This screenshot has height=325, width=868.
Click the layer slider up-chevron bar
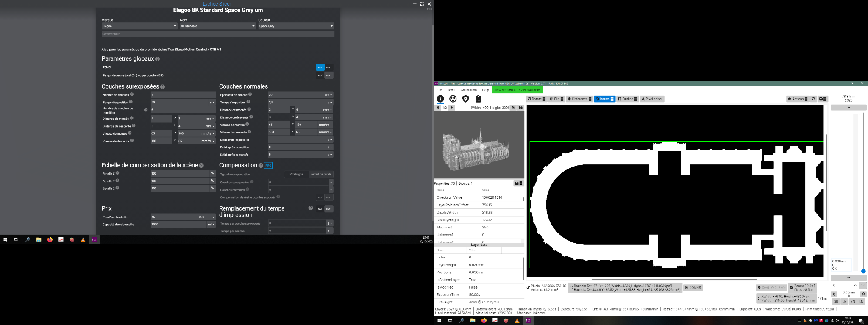(x=849, y=108)
